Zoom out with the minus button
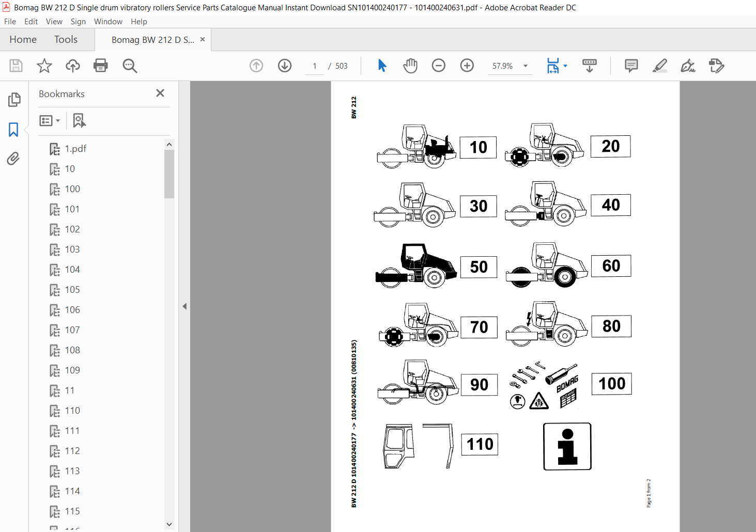The height and width of the screenshot is (532, 756). point(439,66)
